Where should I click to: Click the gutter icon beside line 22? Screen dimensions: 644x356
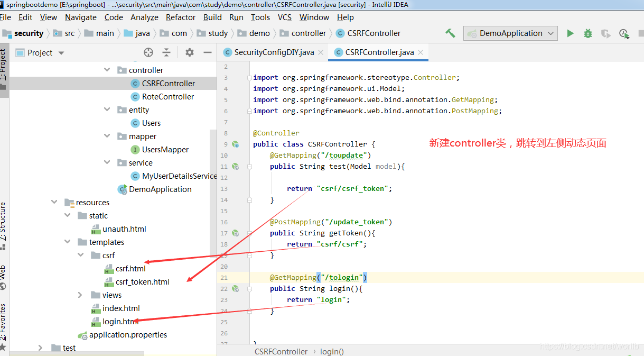point(236,288)
